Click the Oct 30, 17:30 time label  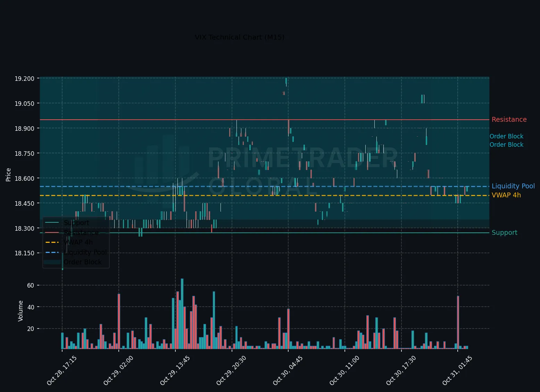[401, 370]
